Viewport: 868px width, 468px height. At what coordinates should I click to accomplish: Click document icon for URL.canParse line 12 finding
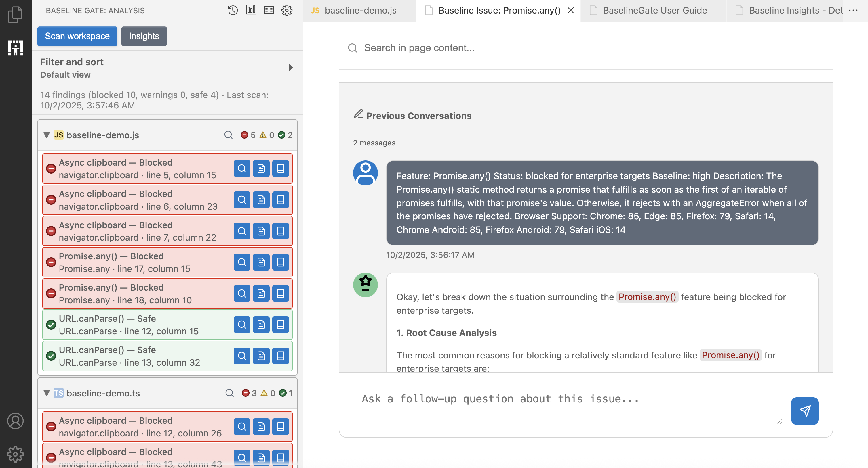pos(261,325)
